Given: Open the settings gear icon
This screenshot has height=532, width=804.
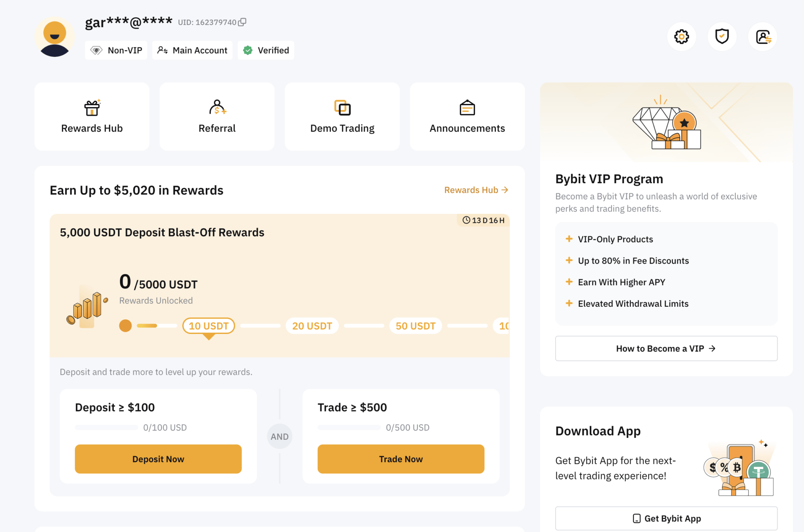Looking at the screenshot, I should pos(682,36).
